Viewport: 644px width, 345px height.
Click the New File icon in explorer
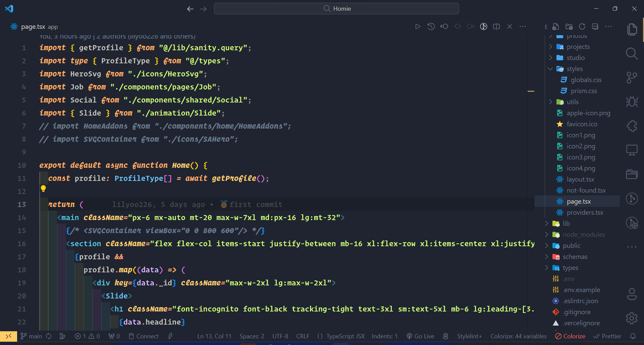tap(556, 26)
